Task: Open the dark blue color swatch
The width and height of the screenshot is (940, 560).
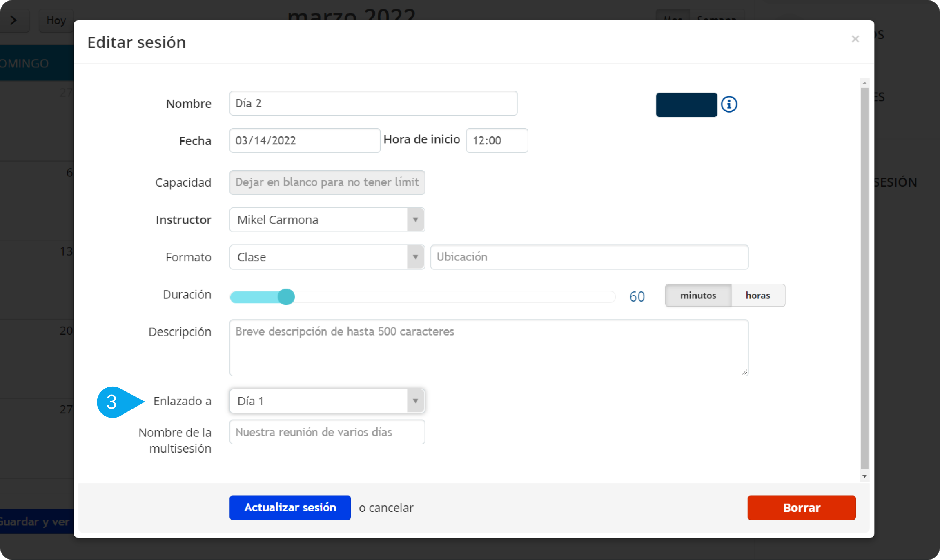Action: [x=686, y=105]
